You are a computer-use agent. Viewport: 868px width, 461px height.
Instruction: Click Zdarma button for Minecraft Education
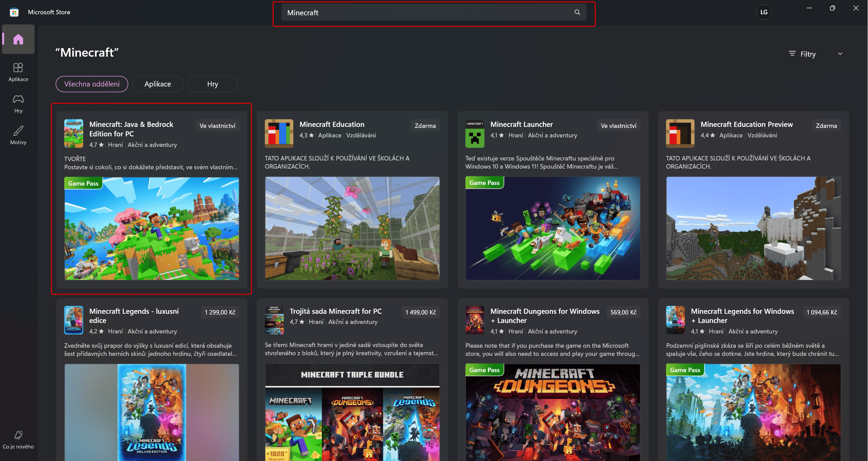[x=425, y=126]
